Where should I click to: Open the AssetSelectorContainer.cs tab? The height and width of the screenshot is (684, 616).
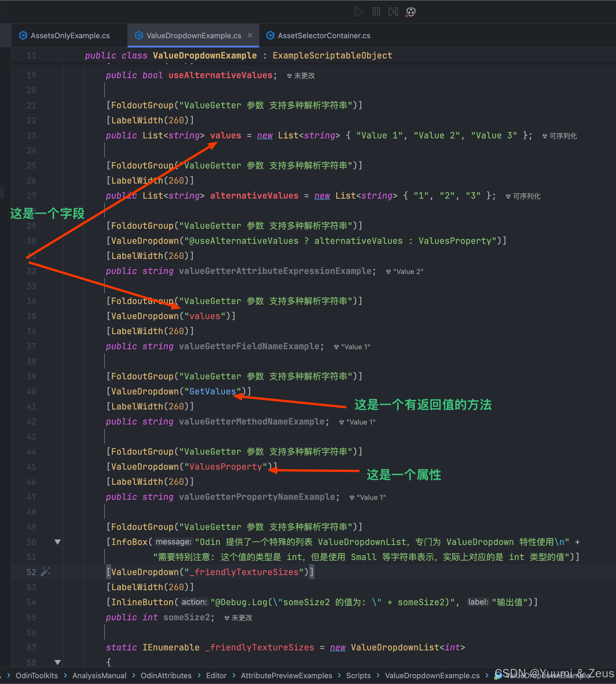click(324, 36)
